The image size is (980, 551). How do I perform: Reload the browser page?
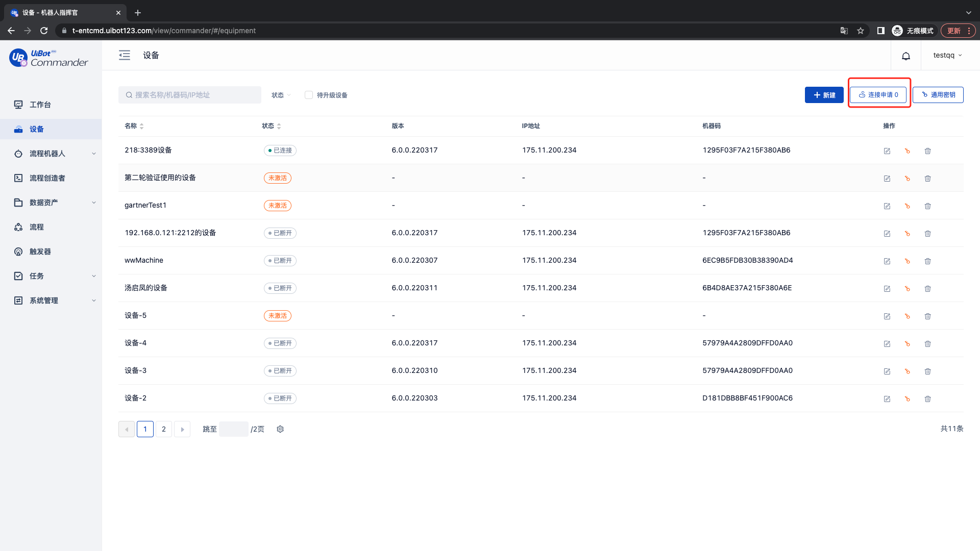[44, 31]
